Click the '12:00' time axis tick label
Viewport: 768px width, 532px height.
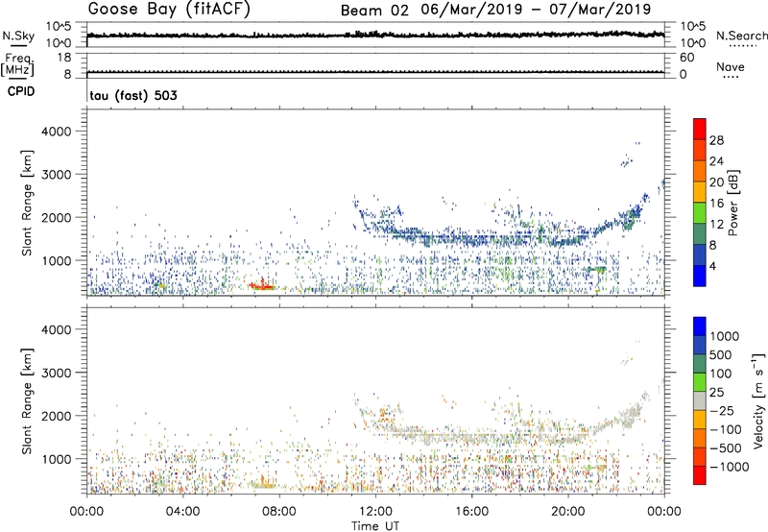375,512
